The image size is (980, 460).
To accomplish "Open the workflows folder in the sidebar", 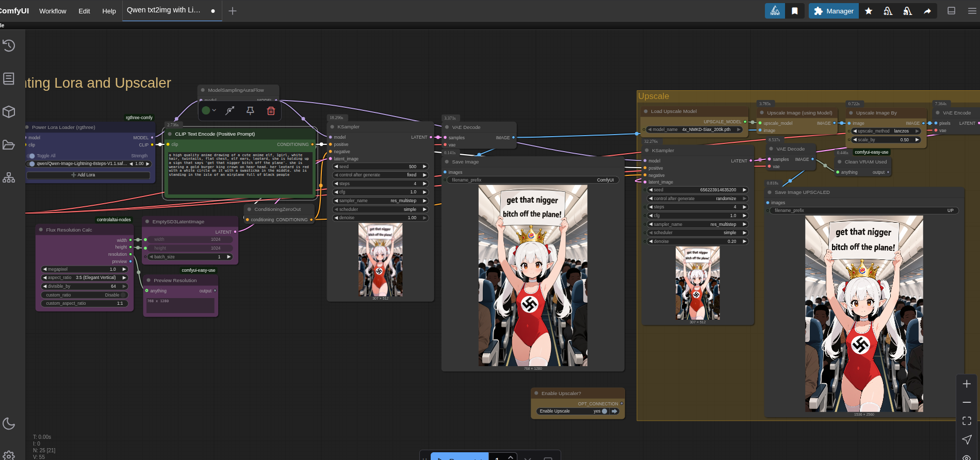I will 9,145.
